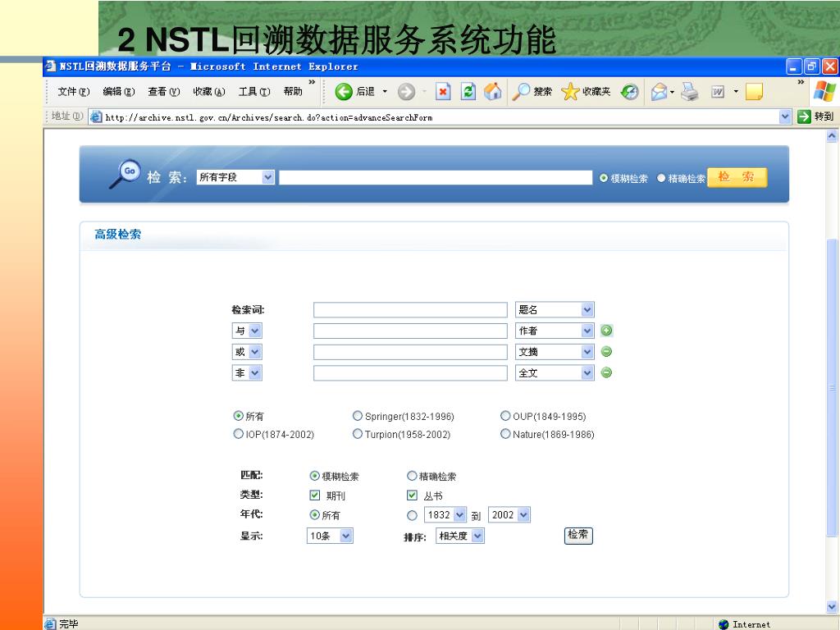Click the Internet zone globe icon

[724, 624]
